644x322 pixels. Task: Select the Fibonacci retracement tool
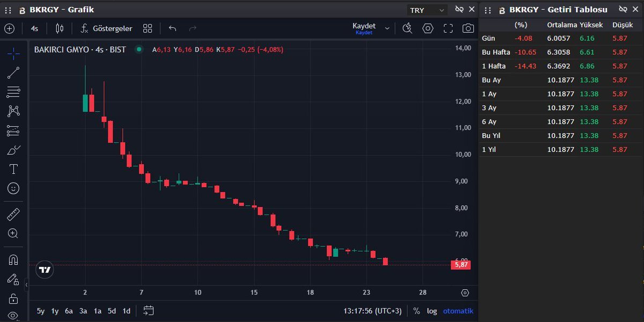[x=13, y=92]
